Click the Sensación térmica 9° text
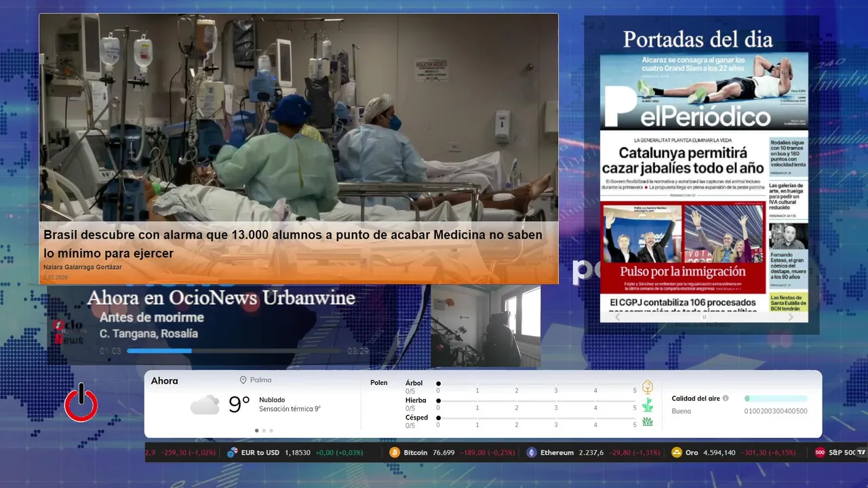The width and height of the screenshot is (868, 488). [x=290, y=409]
